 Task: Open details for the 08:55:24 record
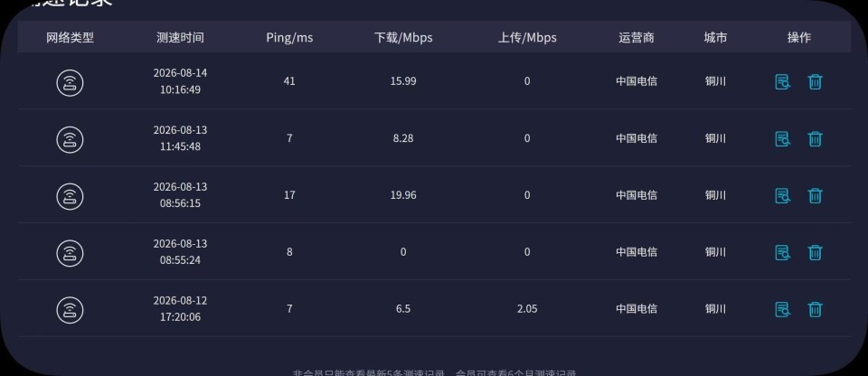tap(782, 252)
